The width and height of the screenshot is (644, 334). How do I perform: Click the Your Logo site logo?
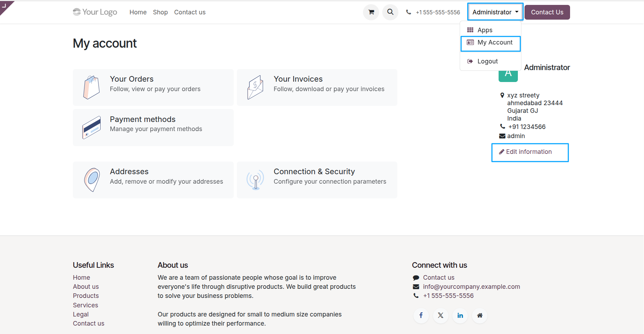pyautogui.click(x=95, y=12)
